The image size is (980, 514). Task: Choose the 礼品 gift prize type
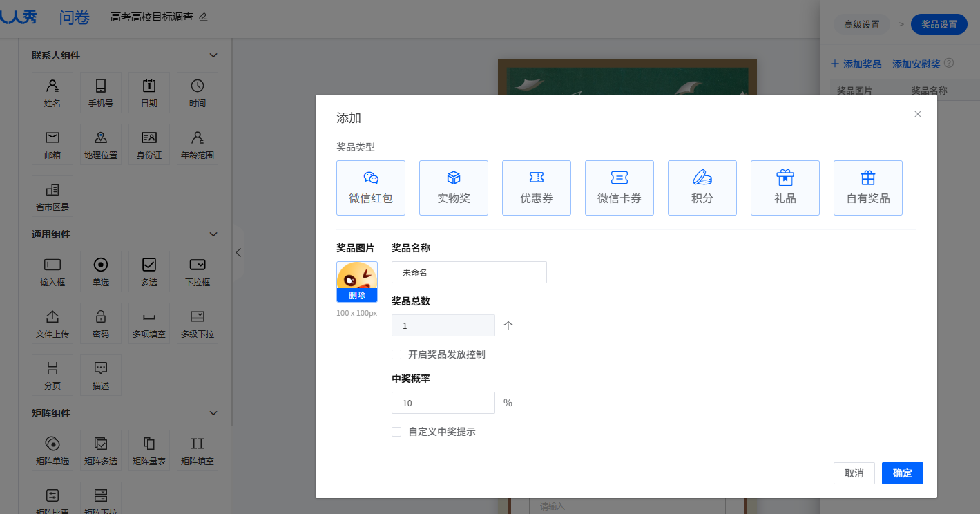point(785,188)
